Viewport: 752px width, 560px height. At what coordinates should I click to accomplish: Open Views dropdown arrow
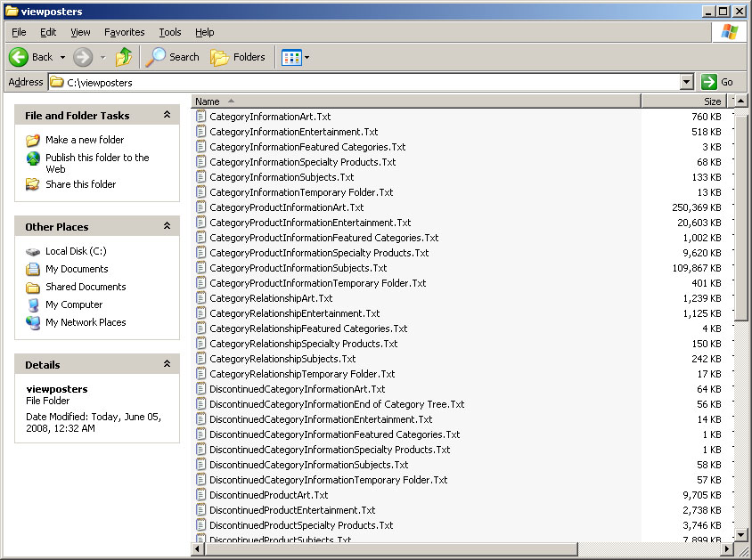click(x=307, y=58)
